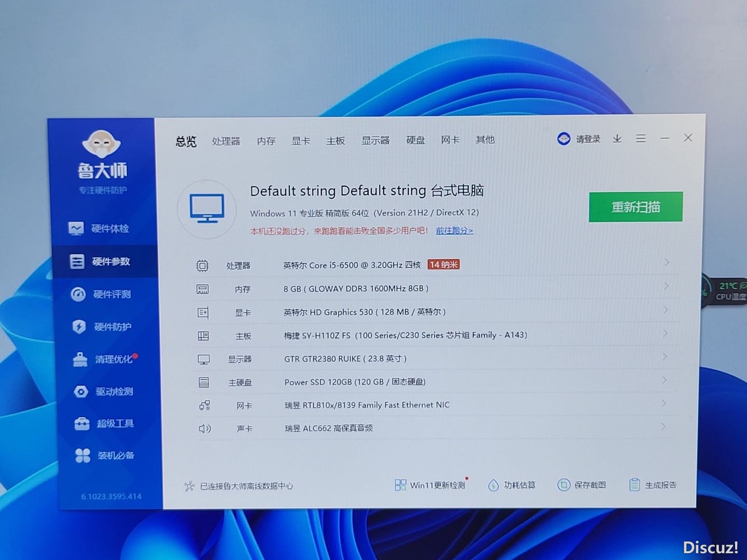747x560 pixels.
Task: Expand the 网卡 row chevron
Action: point(663,403)
